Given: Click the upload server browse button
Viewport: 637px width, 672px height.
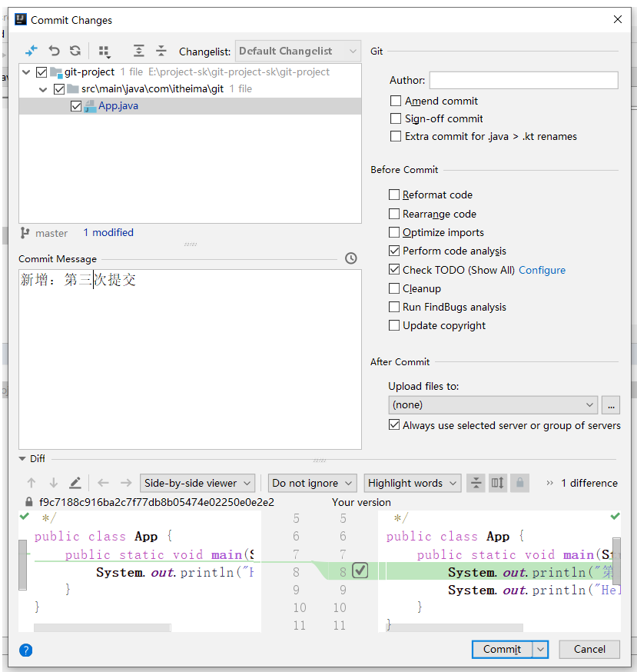Looking at the screenshot, I should 611,405.
